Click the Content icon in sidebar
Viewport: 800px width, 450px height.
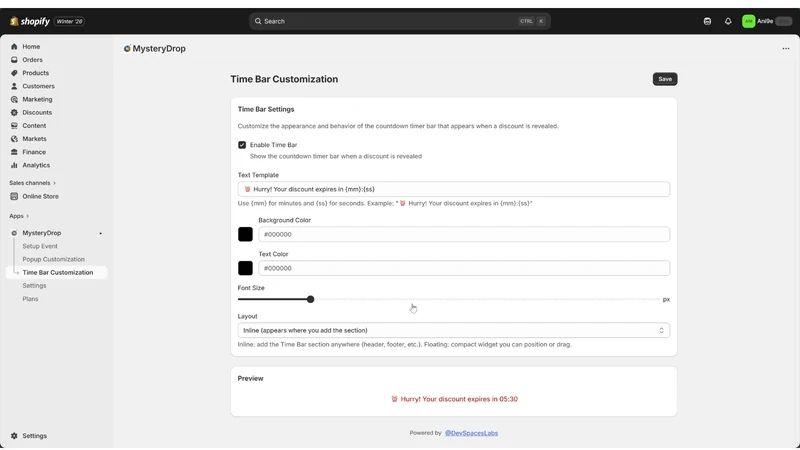point(14,126)
